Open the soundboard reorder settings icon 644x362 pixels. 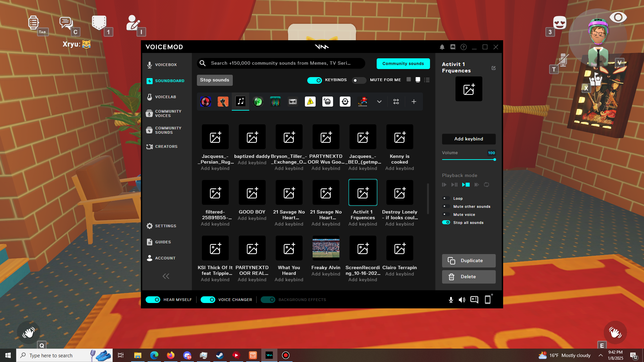pyautogui.click(x=396, y=102)
